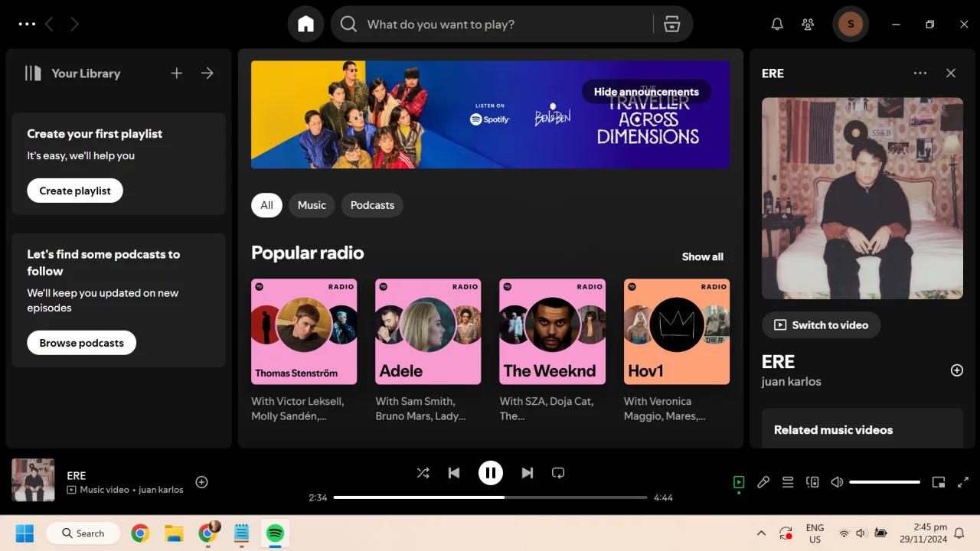Open Connect to a device
980x551 pixels.
812,482
